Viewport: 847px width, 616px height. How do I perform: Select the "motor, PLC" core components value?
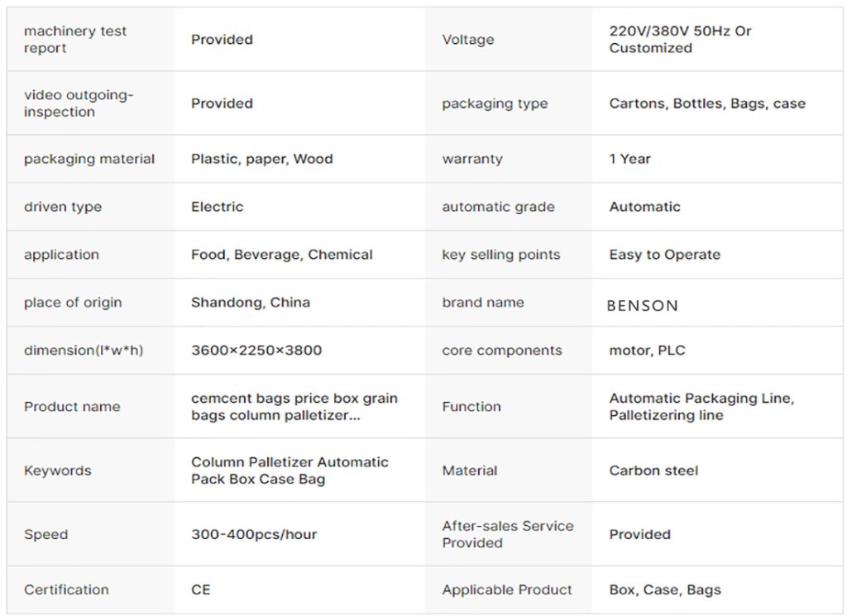point(647,350)
